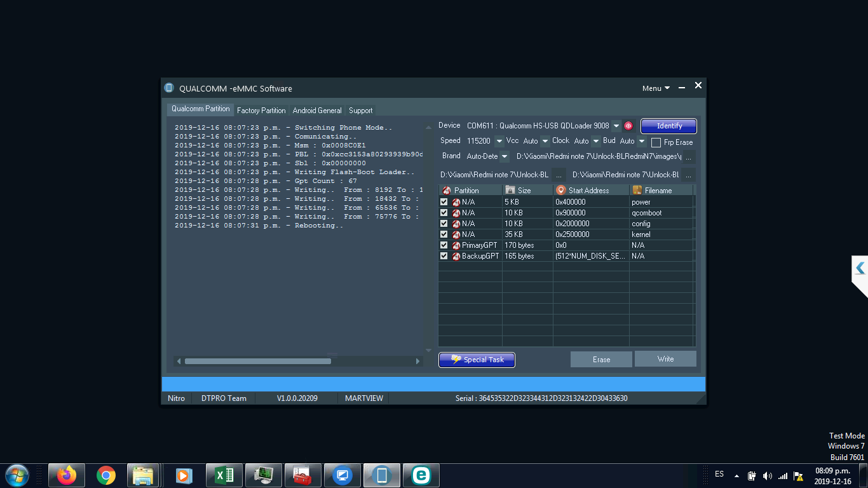Browse for the second-row left file path
Image resolution: width=868 pixels, height=488 pixels.
tap(559, 175)
